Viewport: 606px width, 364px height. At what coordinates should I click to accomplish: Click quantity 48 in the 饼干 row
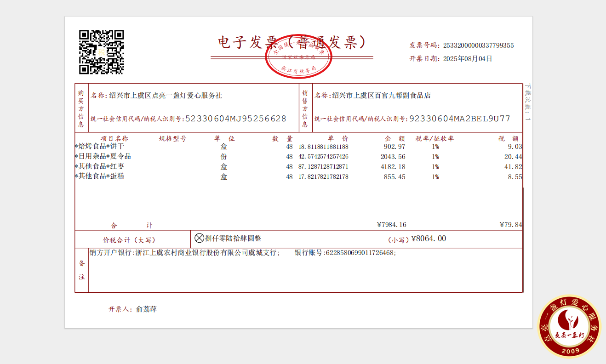pyautogui.click(x=289, y=147)
